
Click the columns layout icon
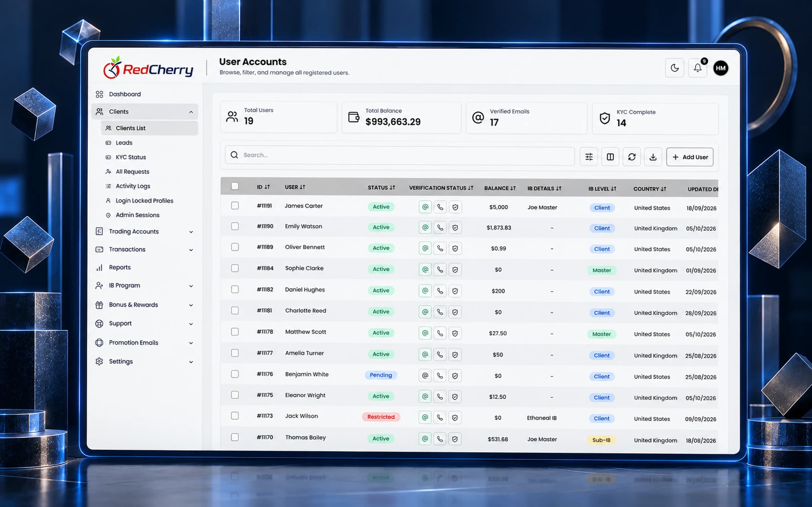click(610, 157)
